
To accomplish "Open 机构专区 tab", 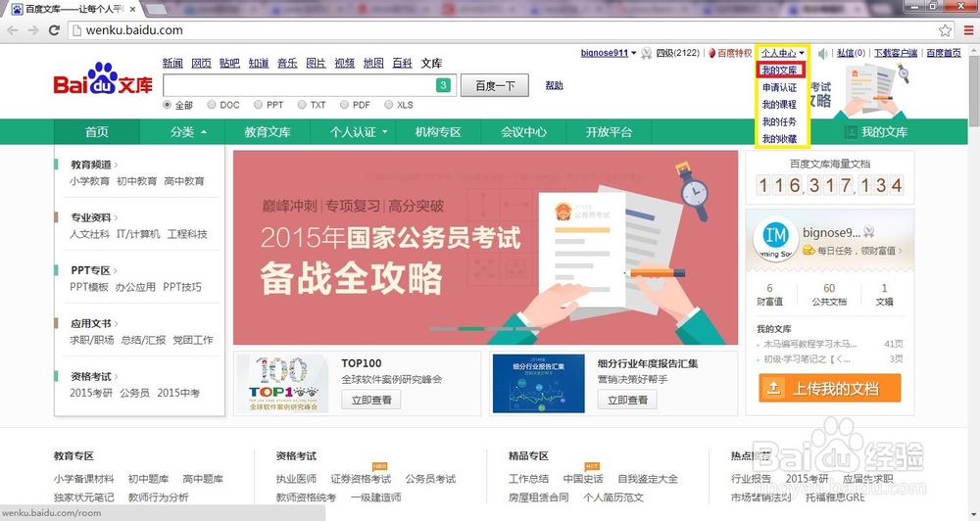I will [x=438, y=132].
